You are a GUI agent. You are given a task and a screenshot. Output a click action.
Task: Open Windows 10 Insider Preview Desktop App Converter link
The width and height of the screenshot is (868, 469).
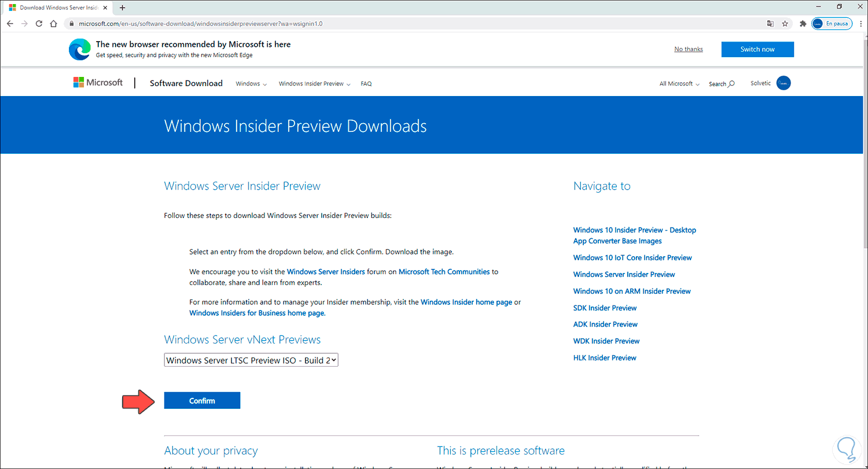pos(635,235)
